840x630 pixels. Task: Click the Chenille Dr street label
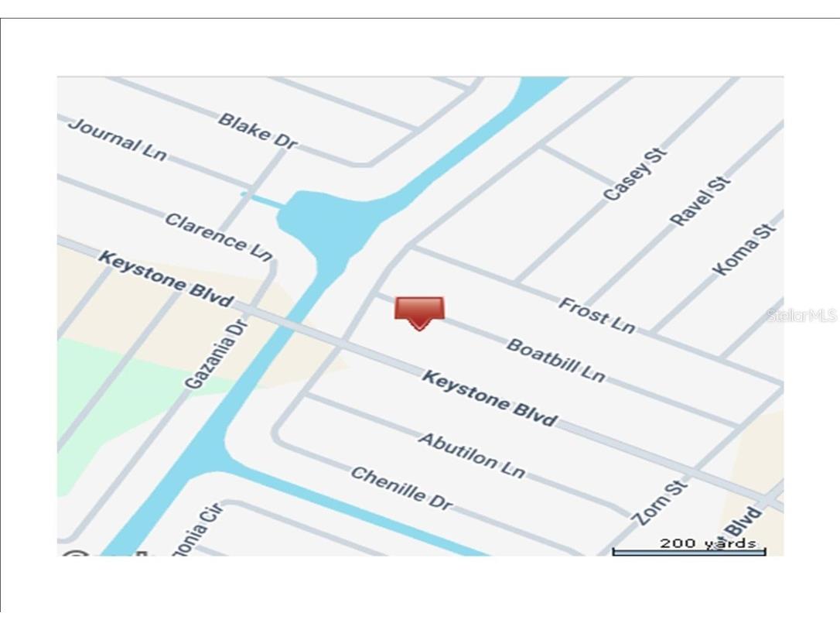(401, 488)
